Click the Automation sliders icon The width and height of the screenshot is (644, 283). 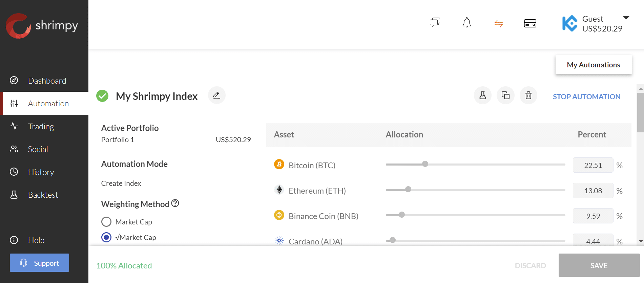(x=14, y=103)
